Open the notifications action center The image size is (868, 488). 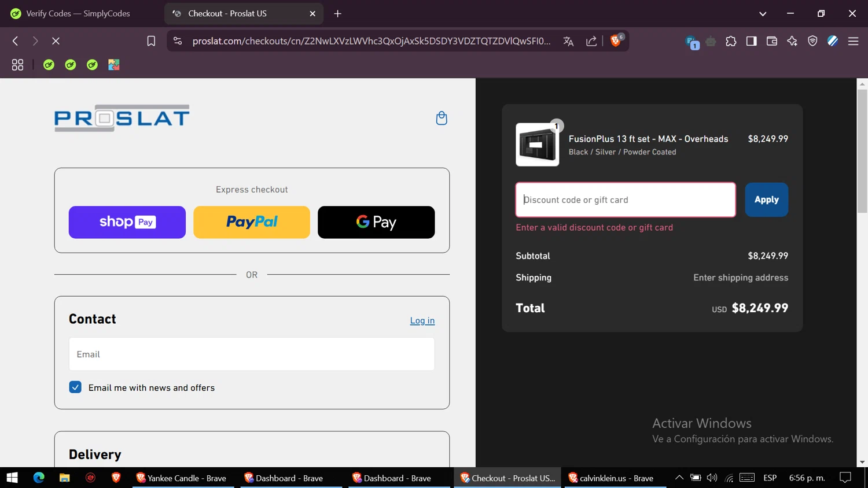(845, 478)
